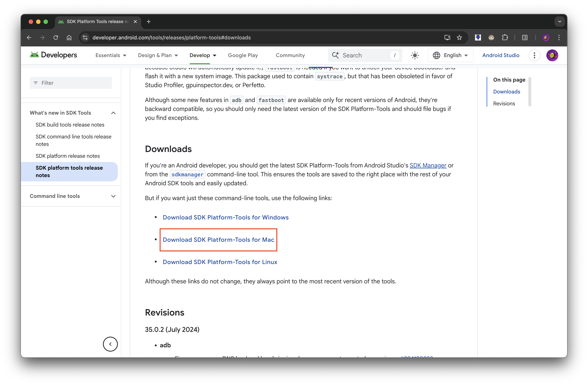Open the reading list side panel icon

click(x=525, y=38)
